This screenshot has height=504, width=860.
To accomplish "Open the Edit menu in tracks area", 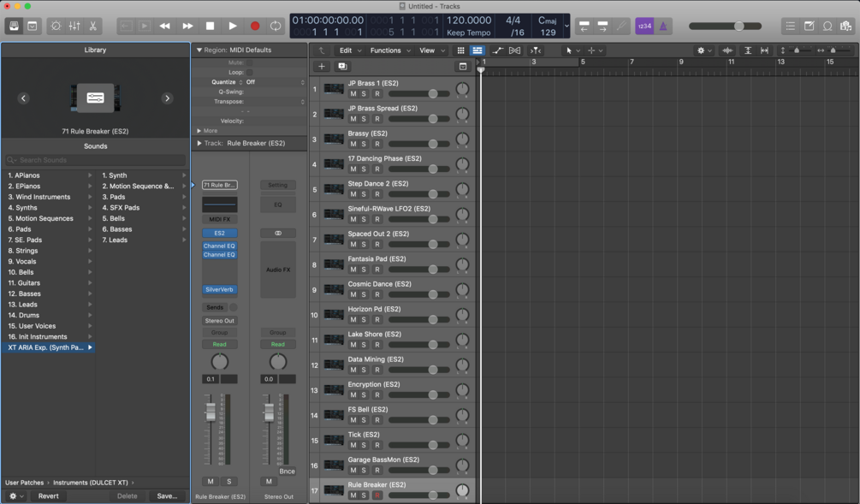I will (351, 50).
